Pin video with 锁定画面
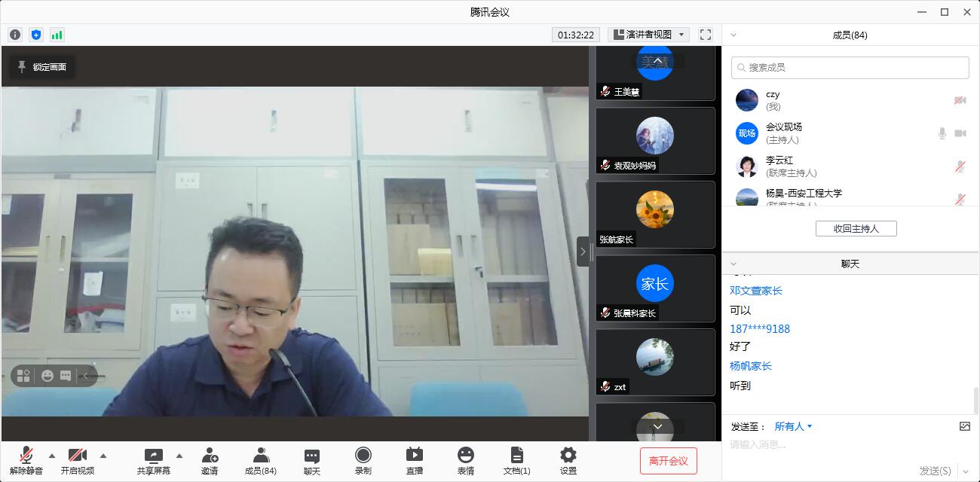 click(x=42, y=67)
